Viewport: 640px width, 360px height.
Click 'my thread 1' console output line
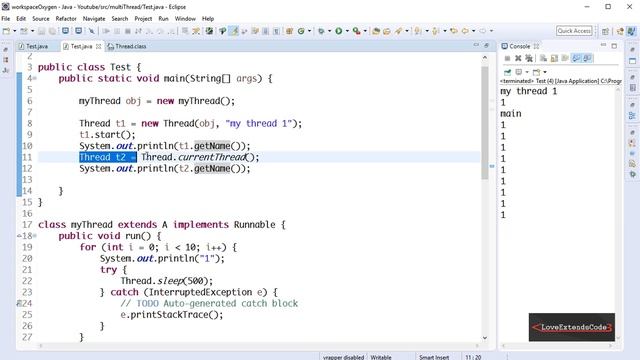pyautogui.click(x=529, y=91)
